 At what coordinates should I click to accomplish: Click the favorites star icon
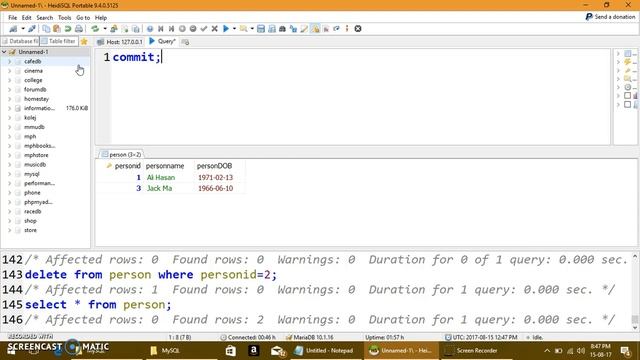(84, 41)
